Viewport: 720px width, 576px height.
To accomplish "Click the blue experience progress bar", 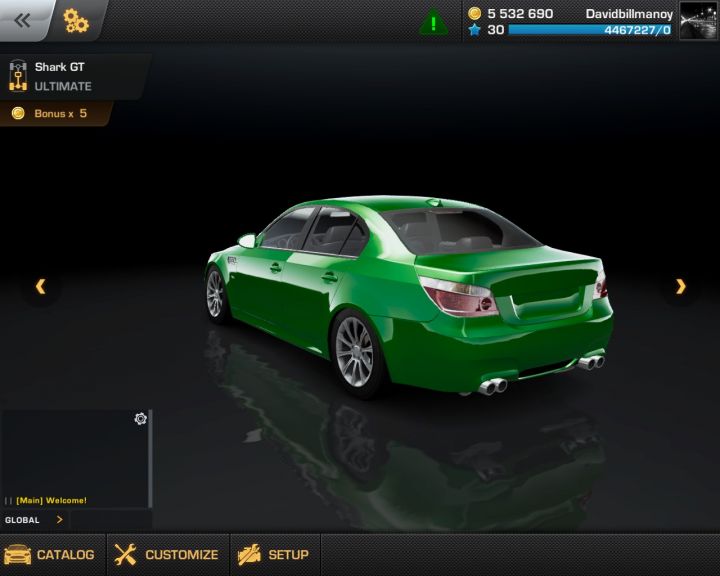I will [x=590, y=30].
